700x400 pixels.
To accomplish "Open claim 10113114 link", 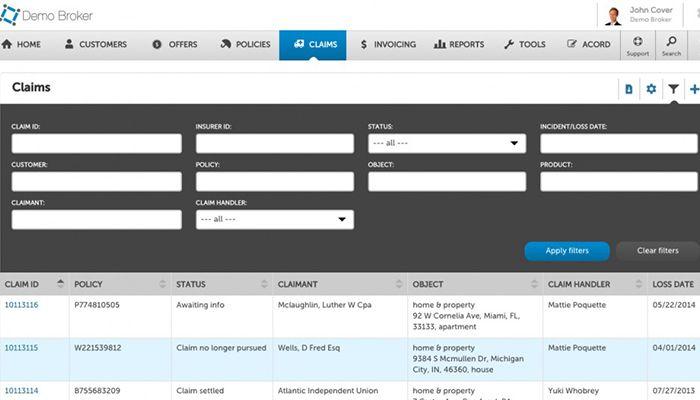I will coord(21,391).
